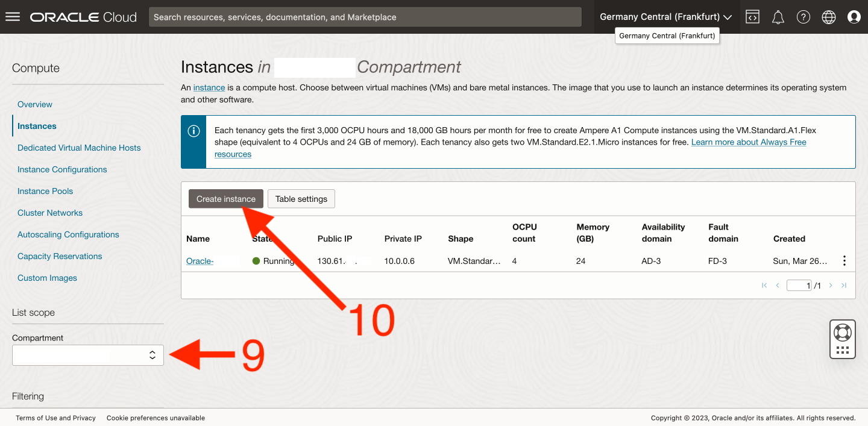Open the user profile avatar menu
Screen dimensions: 868x426
click(x=854, y=17)
